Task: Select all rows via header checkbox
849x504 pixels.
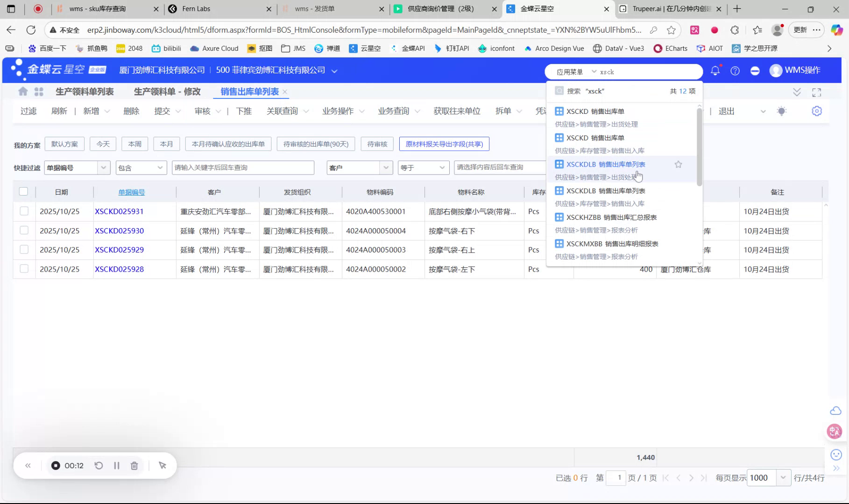Action: 24,191
